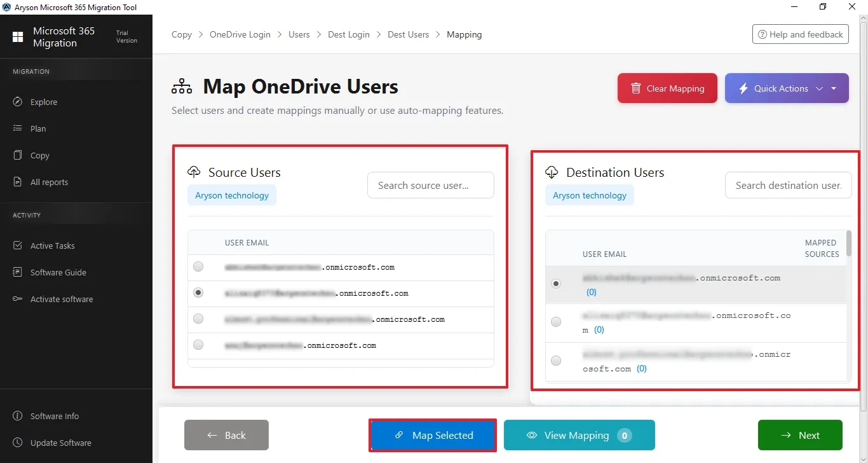Screen dimensions: 868x463
Task: Open the OneDrive Login breadcrumb step
Action: click(x=240, y=34)
